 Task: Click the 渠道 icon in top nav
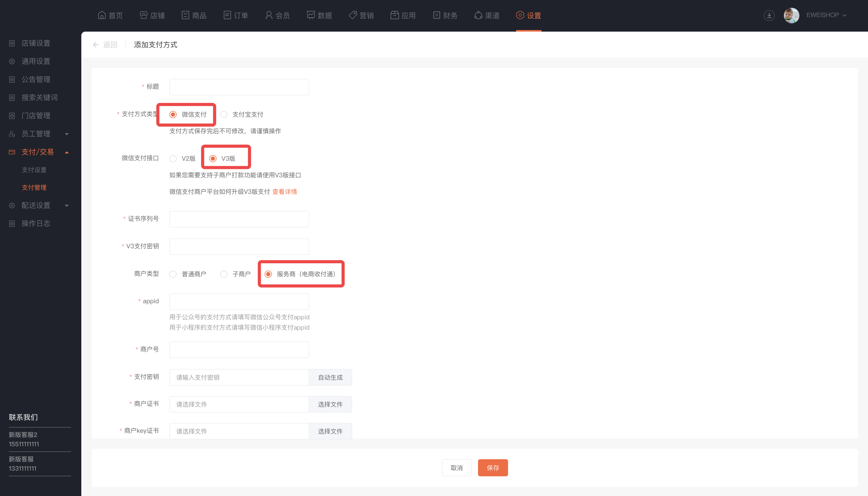point(478,15)
